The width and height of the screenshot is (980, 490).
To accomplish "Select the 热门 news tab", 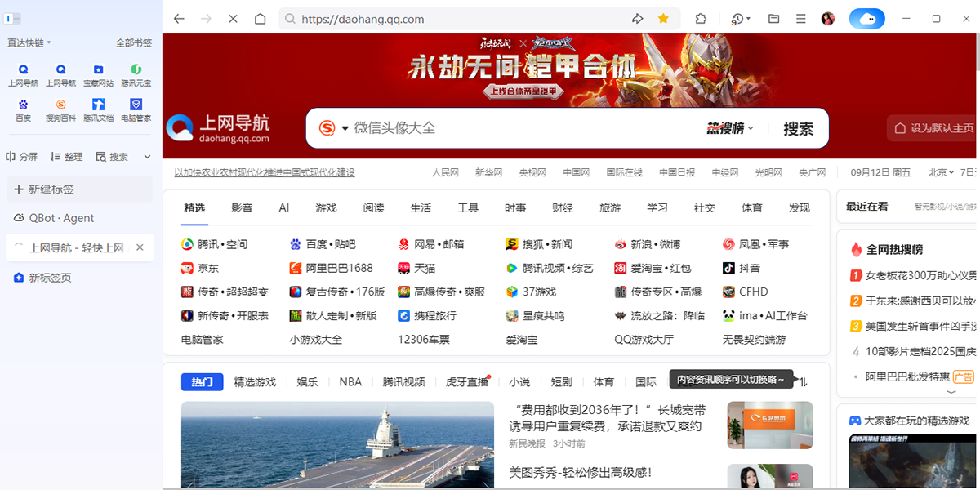I will click(203, 381).
